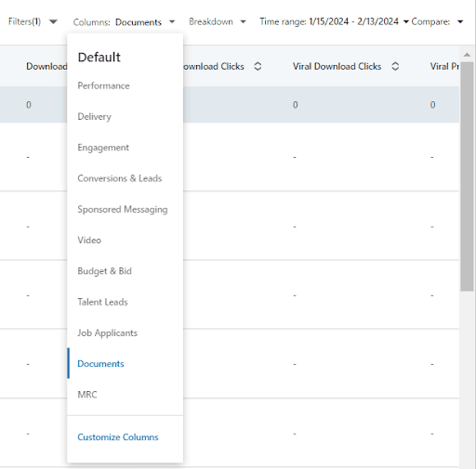Select Budget & Bid column preset
Viewport: 476px width, 469px height.
(x=125, y=271)
